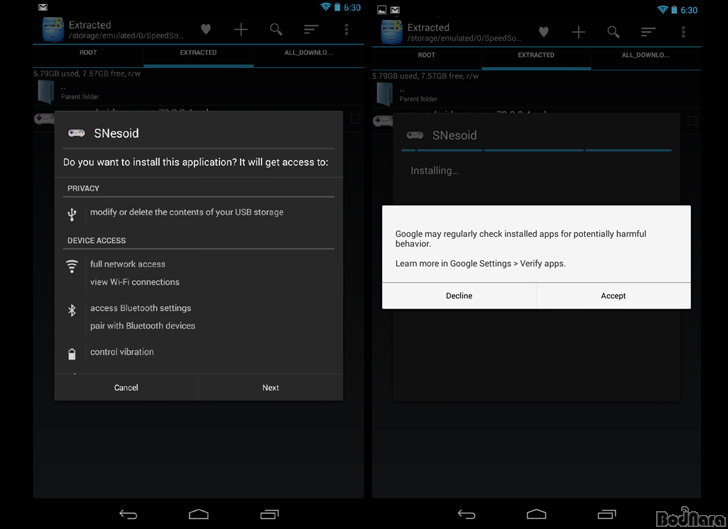Switch to ROOT tab in left screen
The height and width of the screenshot is (529, 728).
coord(88,52)
